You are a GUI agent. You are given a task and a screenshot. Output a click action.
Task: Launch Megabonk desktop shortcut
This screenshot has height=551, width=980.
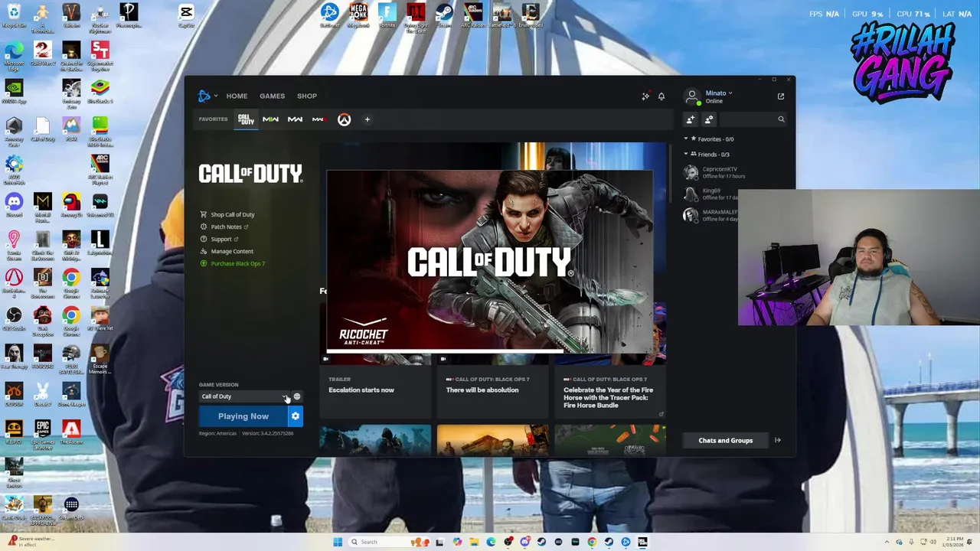click(x=358, y=15)
